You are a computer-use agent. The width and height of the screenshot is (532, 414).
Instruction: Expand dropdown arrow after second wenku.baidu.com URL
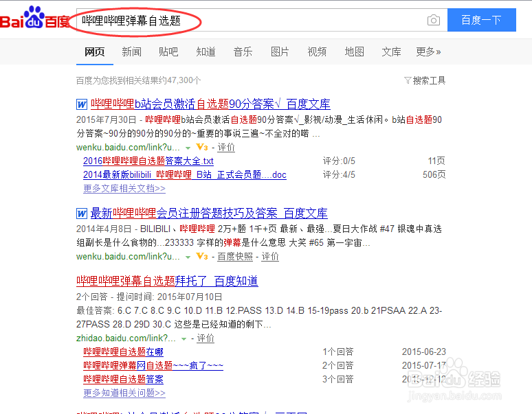pyautogui.click(x=188, y=257)
